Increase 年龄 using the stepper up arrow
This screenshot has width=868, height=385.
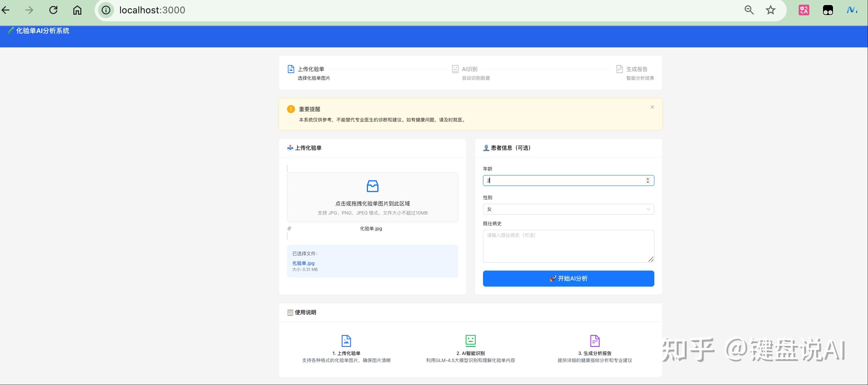(x=647, y=179)
